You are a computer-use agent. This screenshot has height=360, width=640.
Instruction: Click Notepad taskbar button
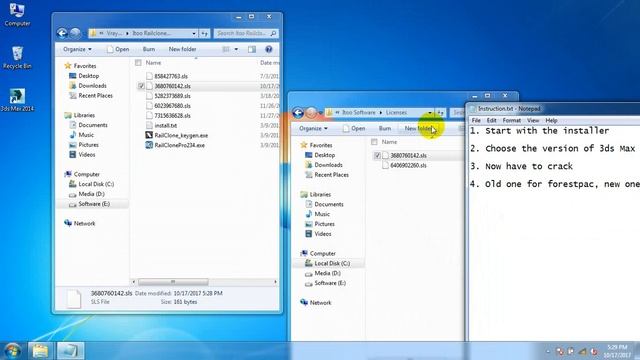[69, 351]
